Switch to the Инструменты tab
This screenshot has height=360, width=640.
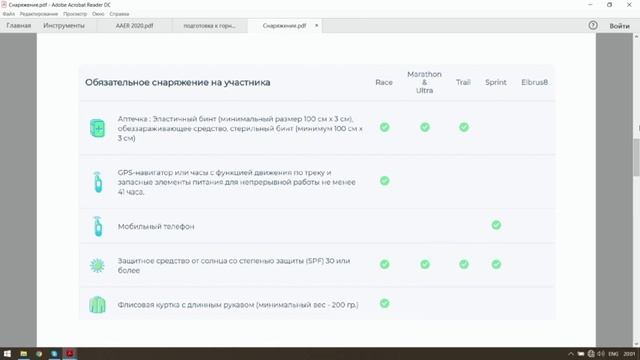64,26
